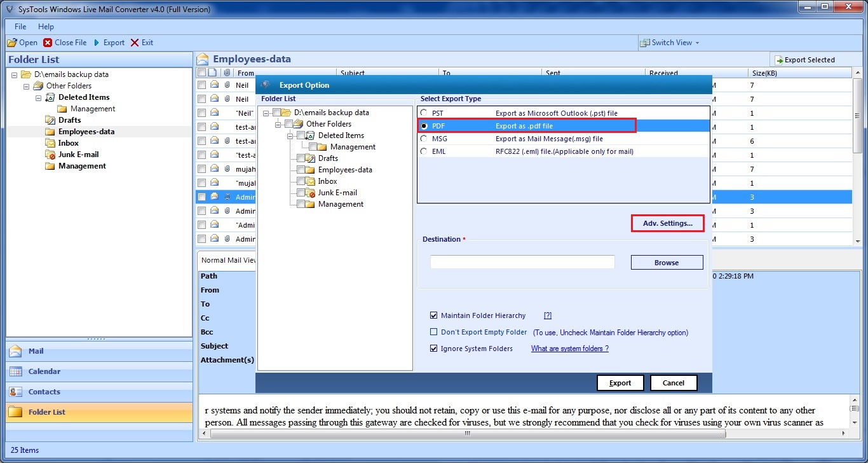Collapse Other Folders node in main tree
This screenshot has height=463, width=868.
26,86
